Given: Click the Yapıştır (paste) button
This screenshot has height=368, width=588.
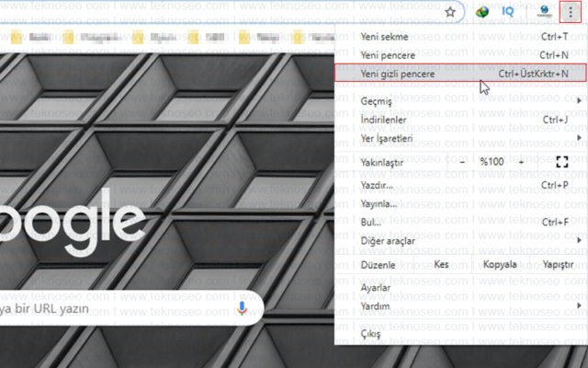Looking at the screenshot, I should click(558, 264).
